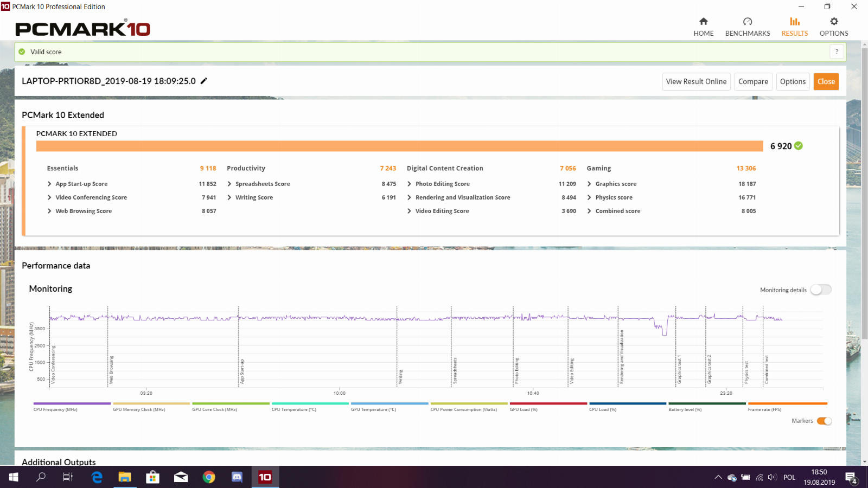The height and width of the screenshot is (488, 868).
Task: Select the CPU Frequency (MHz) legend item
Action: click(72, 407)
